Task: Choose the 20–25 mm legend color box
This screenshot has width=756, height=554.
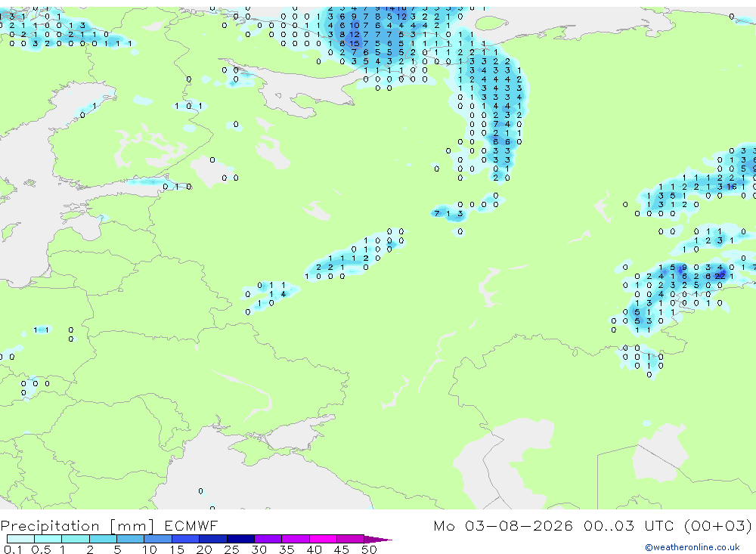Action: click(x=212, y=539)
